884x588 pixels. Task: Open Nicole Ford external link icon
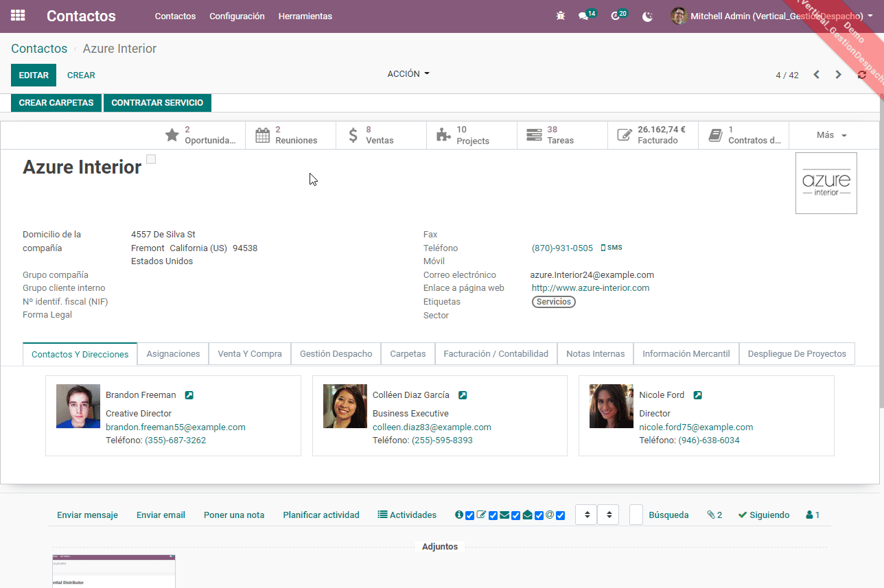[x=697, y=395]
